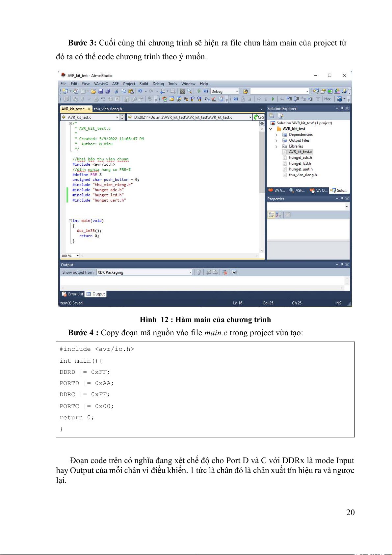Open the Error List tab
392x555 pixels.
coord(73,294)
